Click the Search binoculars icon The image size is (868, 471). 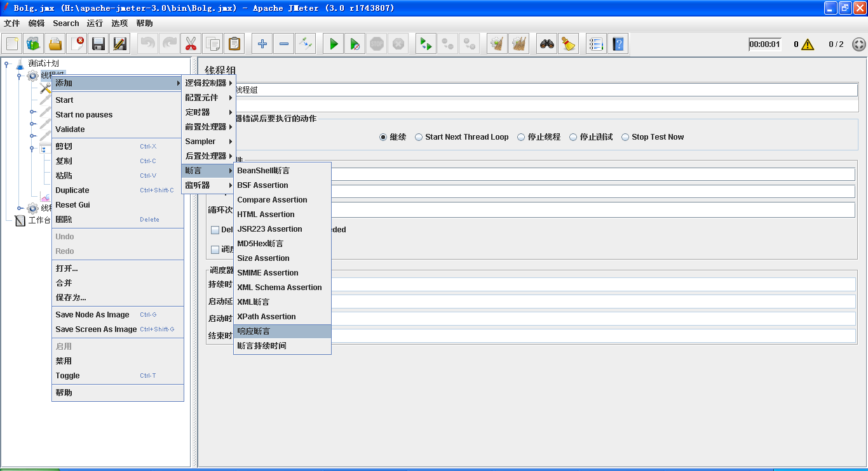click(x=547, y=44)
